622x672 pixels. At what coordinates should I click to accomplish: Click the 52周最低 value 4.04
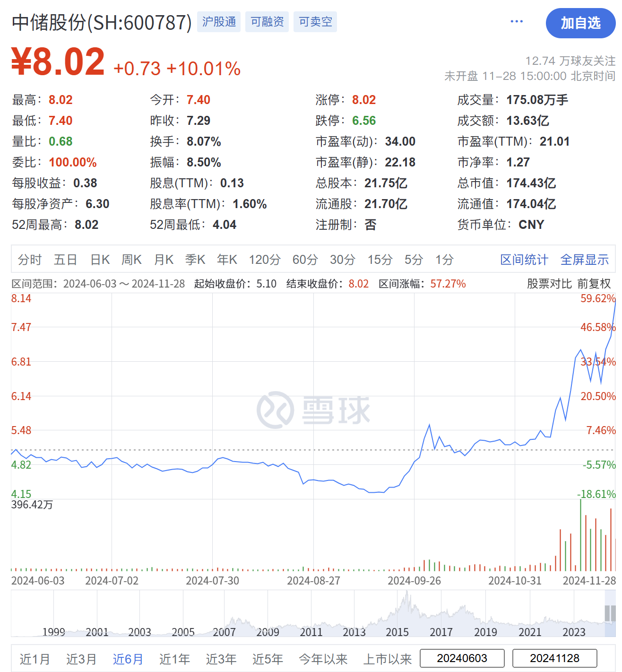(225, 225)
